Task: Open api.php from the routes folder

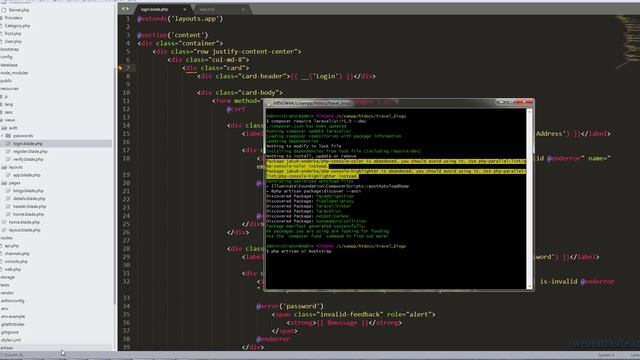Action: click(12, 246)
